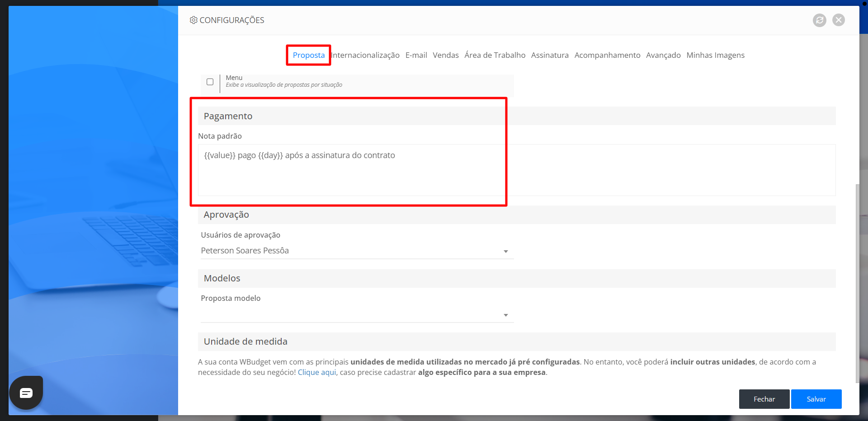868x421 pixels.
Task: Toggle the Menu checkbox
Action: coord(210,82)
